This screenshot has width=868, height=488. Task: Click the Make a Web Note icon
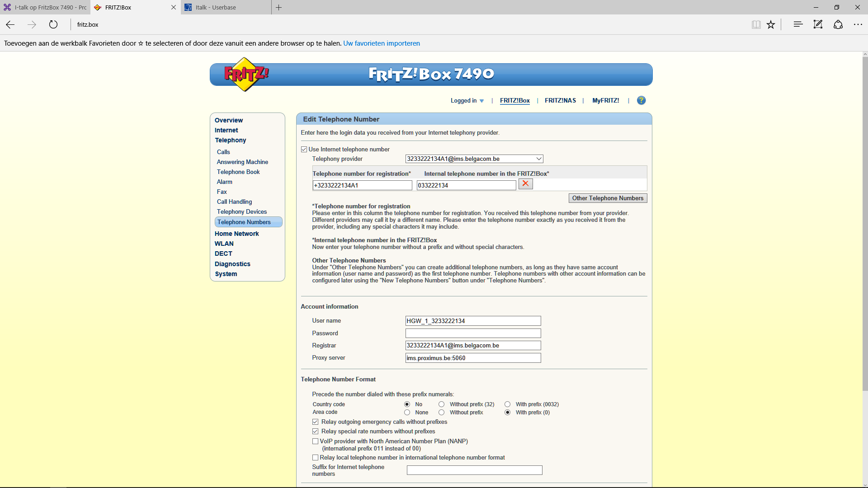coord(818,24)
